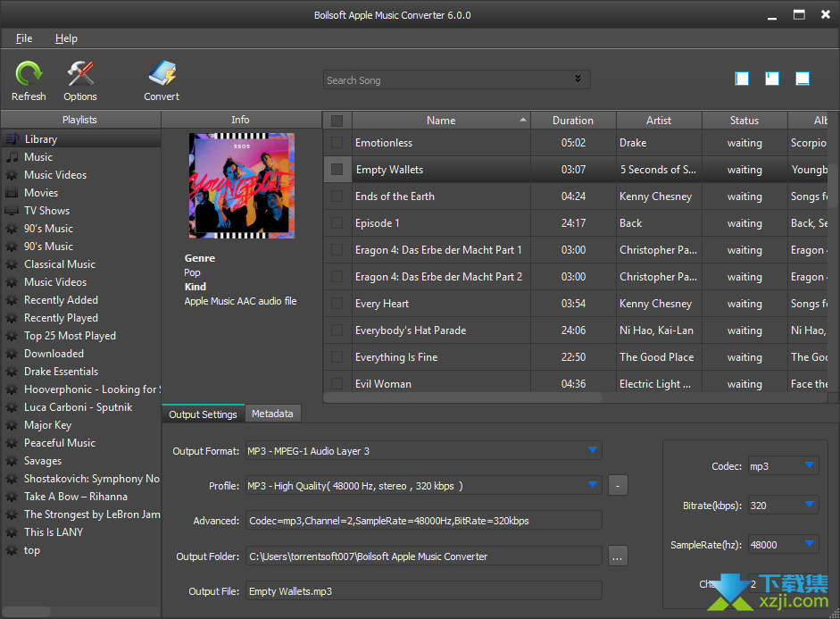Click the gear icon beside Top 25 Most Played
The image size is (840, 619).
tap(12, 336)
